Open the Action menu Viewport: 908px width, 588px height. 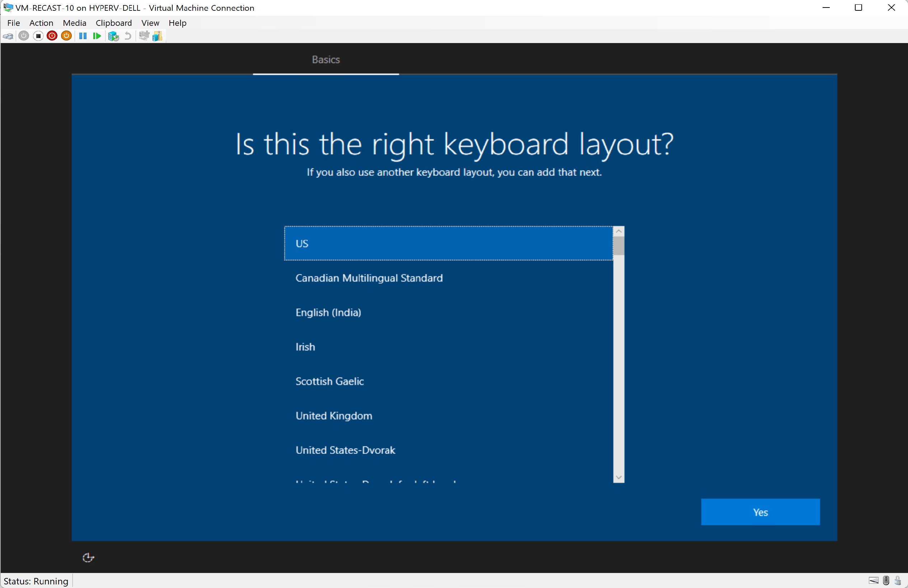pos(41,23)
